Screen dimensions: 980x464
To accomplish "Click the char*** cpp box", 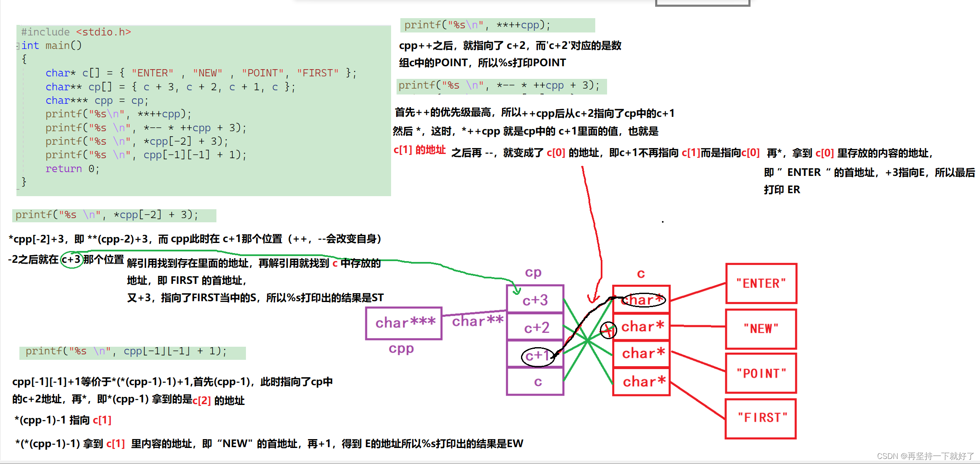I will (x=403, y=323).
